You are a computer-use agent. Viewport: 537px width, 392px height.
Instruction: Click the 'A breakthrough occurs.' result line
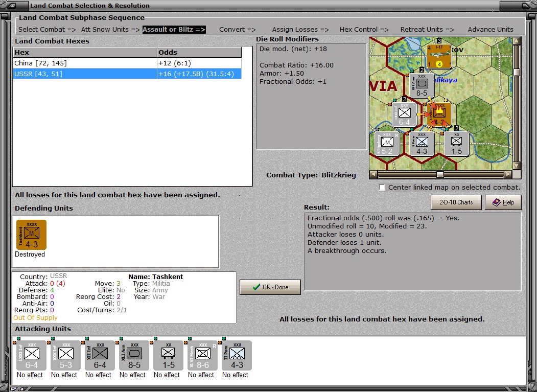[346, 251]
